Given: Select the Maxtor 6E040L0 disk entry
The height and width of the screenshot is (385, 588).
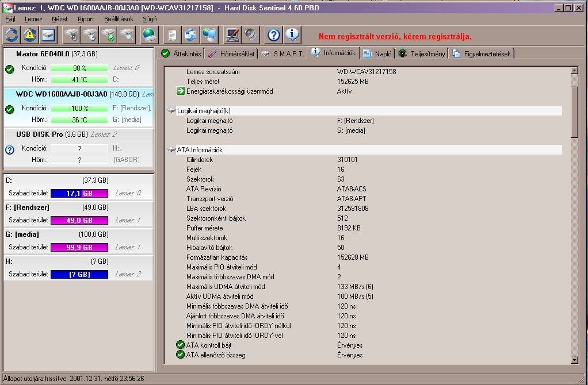Looking at the screenshot, I should [x=43, y=53].
